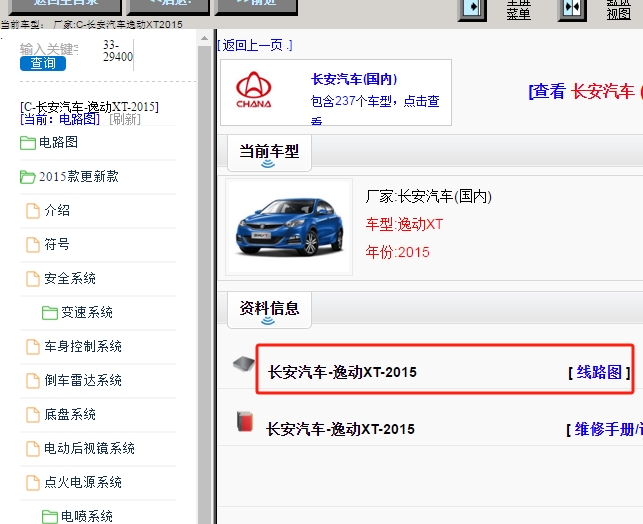Open the 维修手册 link
The width and height of the screenshot is (643, 524).
coord(608,430)
